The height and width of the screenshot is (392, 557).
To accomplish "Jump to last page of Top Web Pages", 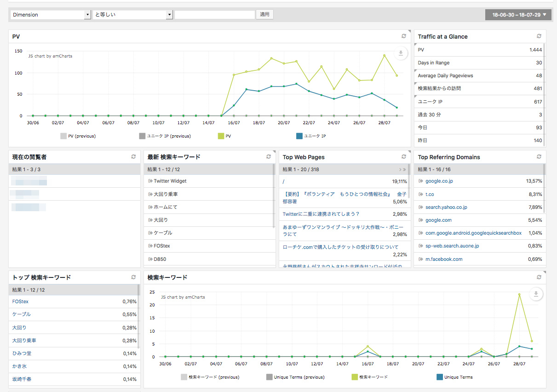I will coord(405,170).
